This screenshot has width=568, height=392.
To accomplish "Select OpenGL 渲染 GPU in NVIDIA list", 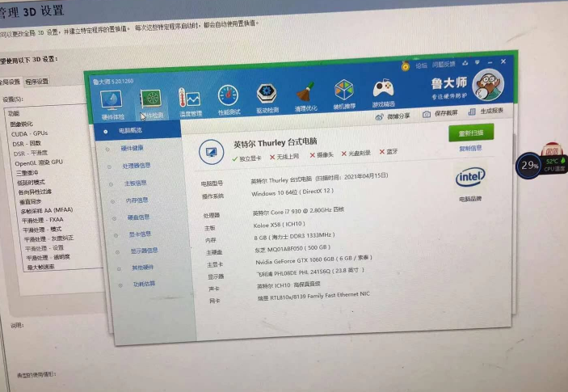I will pyautogui.click(x=39, y=162).
